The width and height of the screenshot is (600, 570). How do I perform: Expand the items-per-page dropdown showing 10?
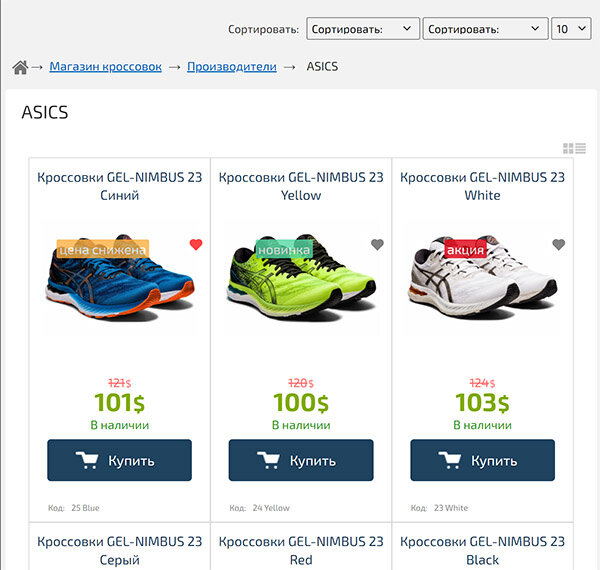click(571, 29)
